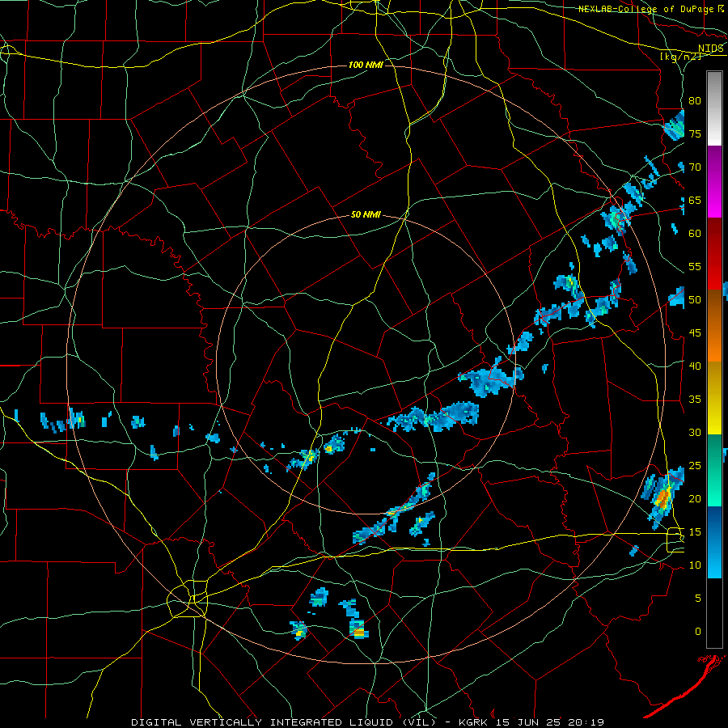The height and width of the screenshot is (728, 728).
Task: Select the blue segment of the VIL scale
Action: (x=714, y=542)
